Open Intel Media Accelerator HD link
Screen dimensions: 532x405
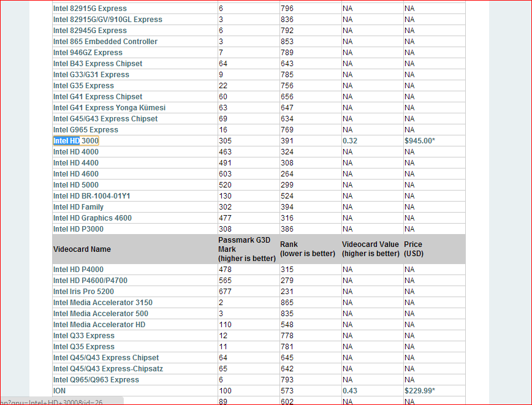click(x=99, y=325)
